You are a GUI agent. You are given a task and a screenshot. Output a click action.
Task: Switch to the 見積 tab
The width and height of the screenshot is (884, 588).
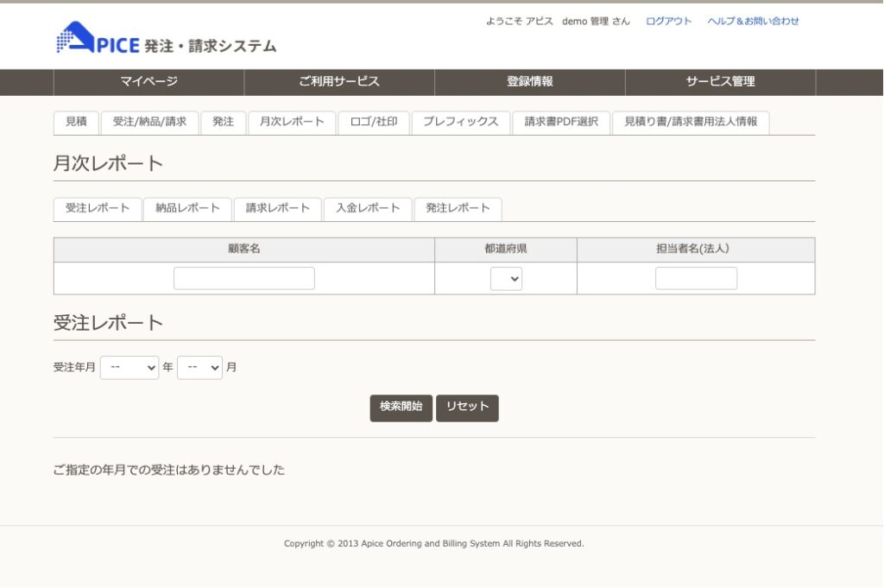click(x=76, y=123)
